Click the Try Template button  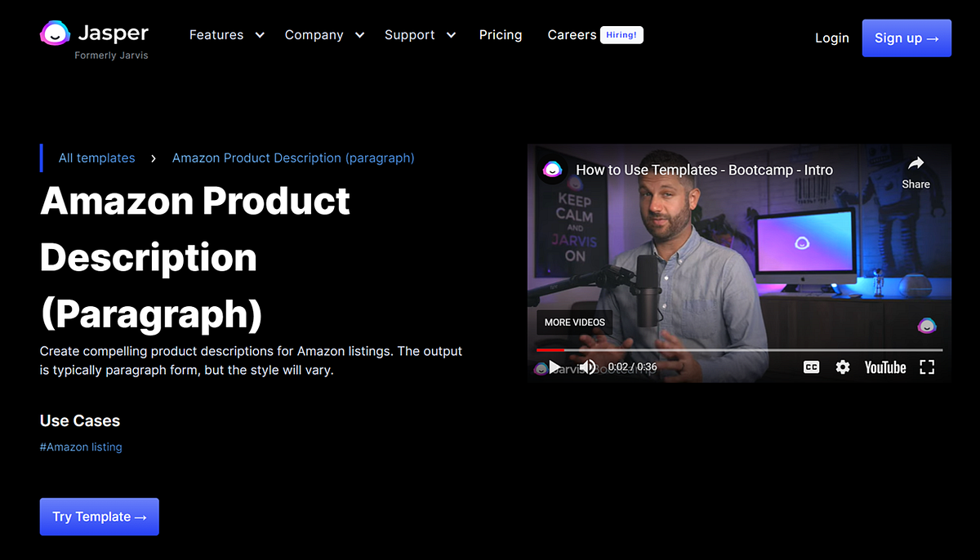coord(100,517)
